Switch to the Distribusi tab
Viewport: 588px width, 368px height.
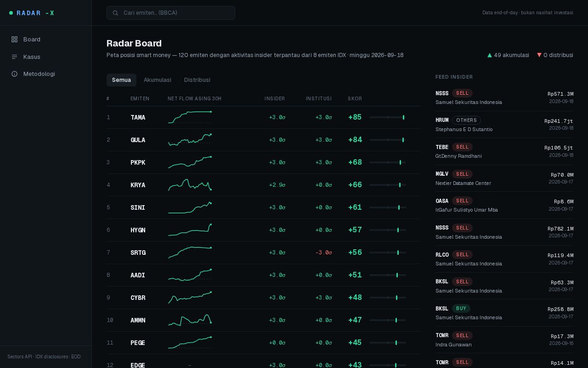click(197, 80)
